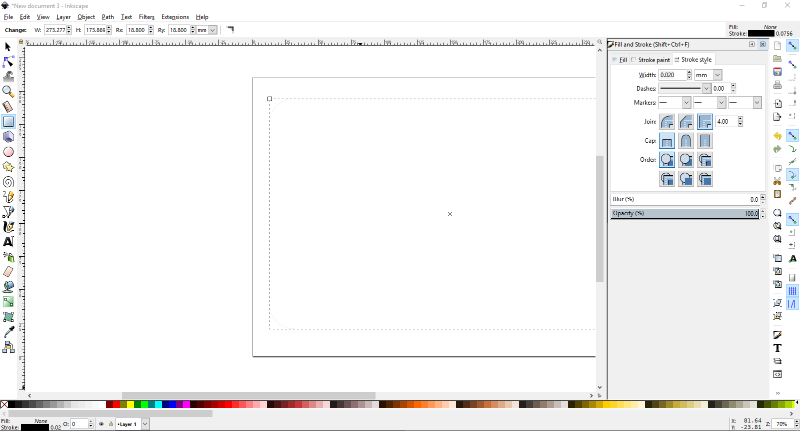
Task: Select the Rectangle tool
Action: (x=8, y=121)
